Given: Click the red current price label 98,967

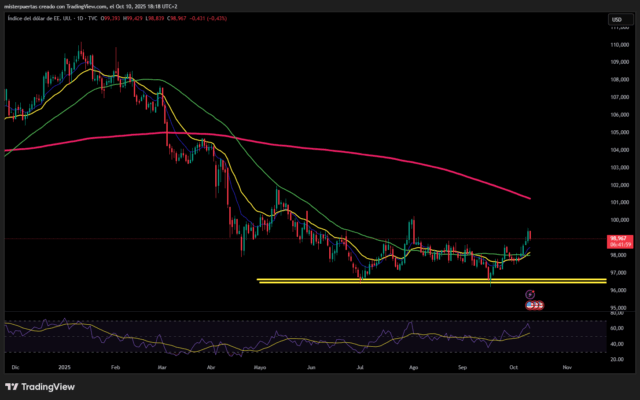Looking at the screenshot, I should coord(618,239).
